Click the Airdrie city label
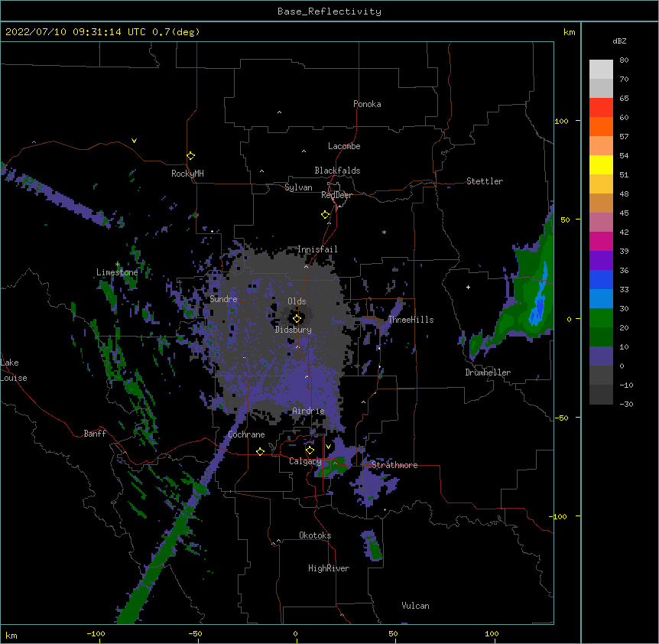This screenshot has width=659, height=644. click(309, 411)
